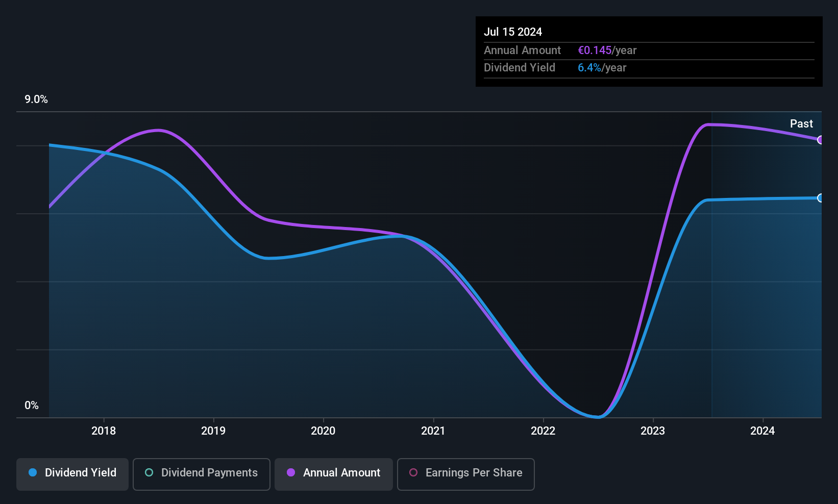
Task: Click the 6.4%/year dividend yield value
Action: pos(602,67)
